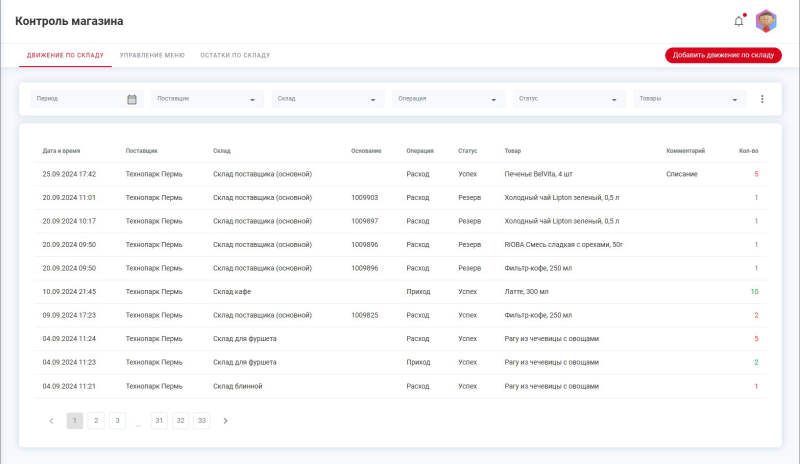Open the three-dot filter options menu
The height and width of the screenshot is (464, 800).
[x=762, y=99]
